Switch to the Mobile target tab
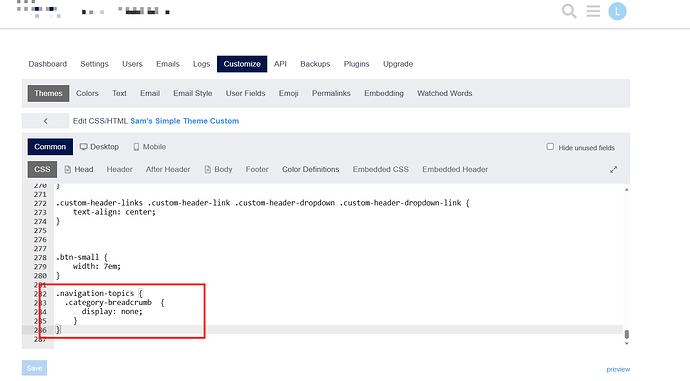690x381 pixels. click(x=150, y=147)
